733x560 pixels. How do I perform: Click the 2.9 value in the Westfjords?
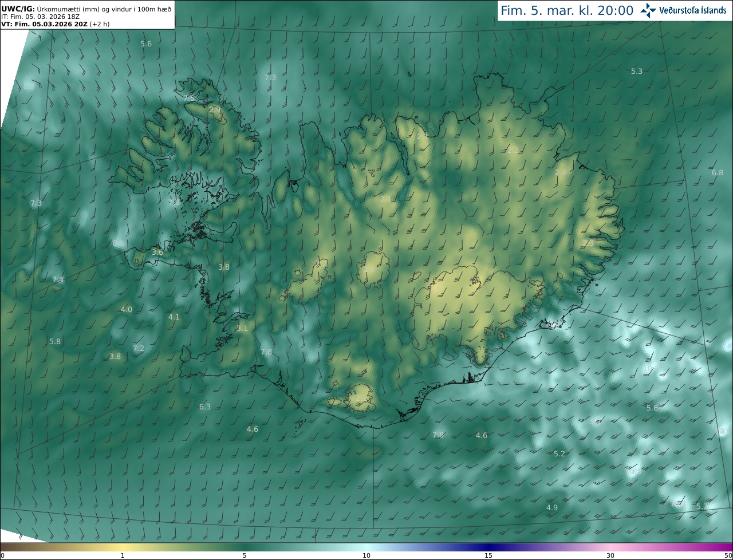pyautogui.click(x=215, y=109)
